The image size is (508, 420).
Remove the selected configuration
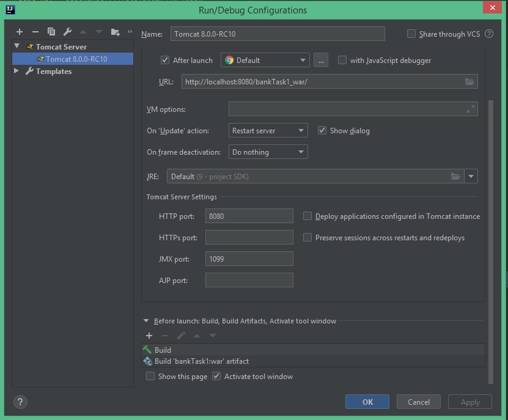pos(35,32)
